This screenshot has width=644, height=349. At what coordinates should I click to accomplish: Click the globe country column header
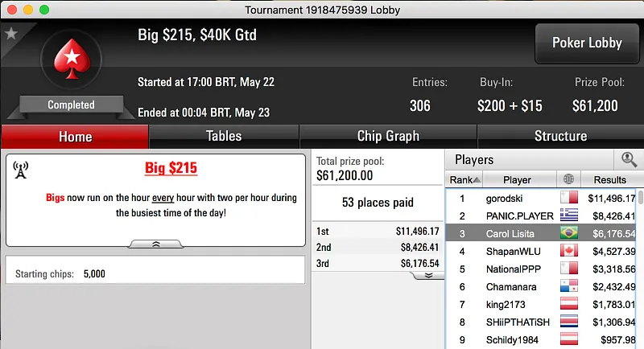coord(569,179)
